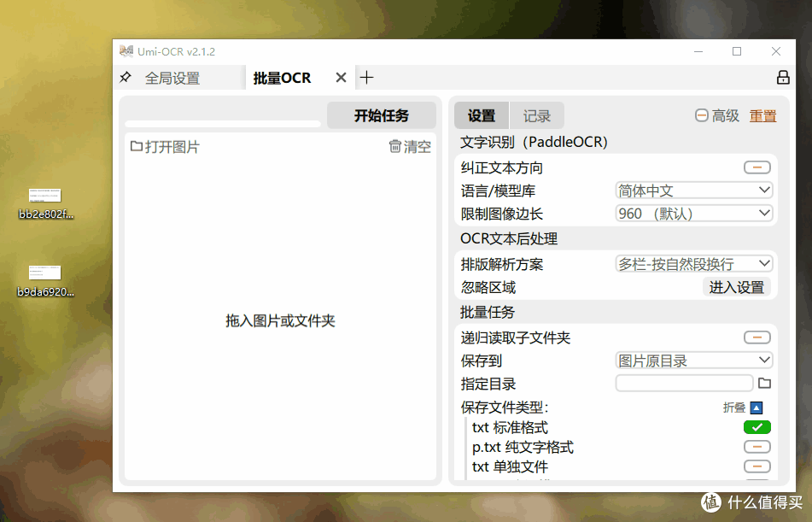Image resolution: width=812 pixels, height=522 pixels.
Task: Click 清空 to clear list
Action: point(410,147)
